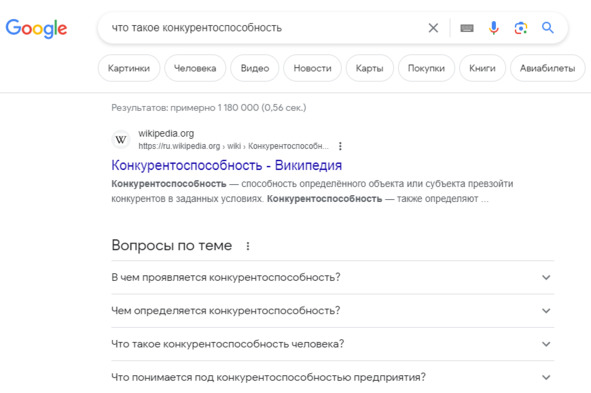Viewport: 591px width, 393px height.
Task: Open three-dot menu beside Wikipedia result
Action: pos(340,146)
